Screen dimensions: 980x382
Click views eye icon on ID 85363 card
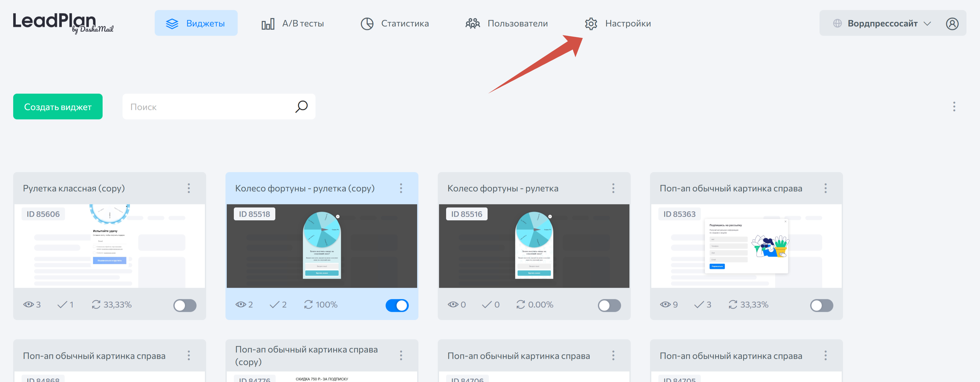click(665, 305)
